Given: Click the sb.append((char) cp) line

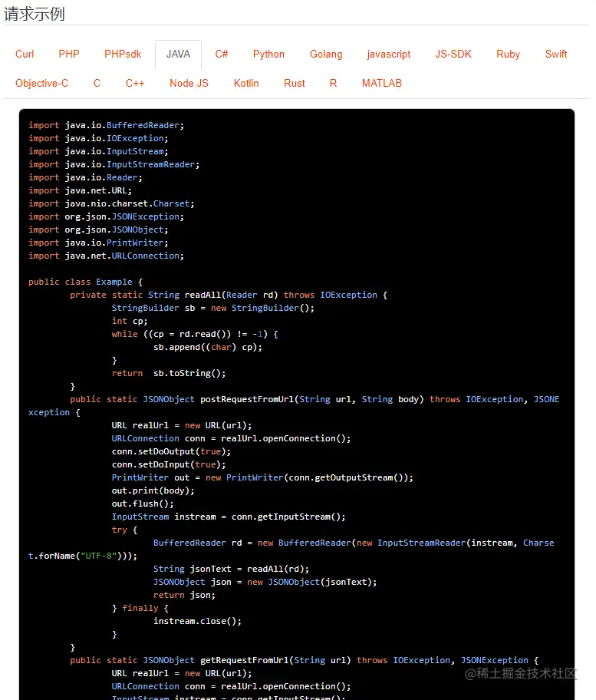Looking at the screenshot, I should pos(208,348).
